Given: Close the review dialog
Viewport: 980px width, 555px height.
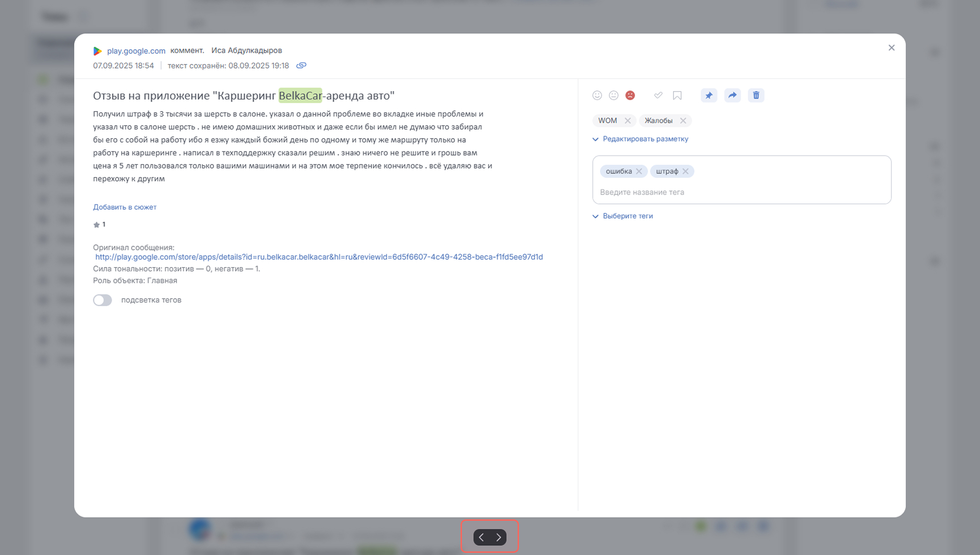Looking at the screenshot, I should (891, 48).
